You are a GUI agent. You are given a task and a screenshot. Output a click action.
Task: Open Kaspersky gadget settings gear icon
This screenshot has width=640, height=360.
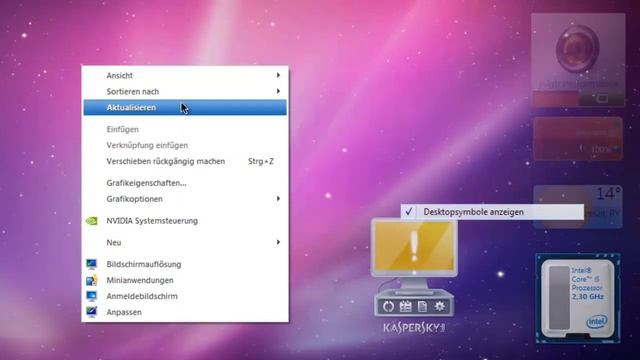coord(440,306)
